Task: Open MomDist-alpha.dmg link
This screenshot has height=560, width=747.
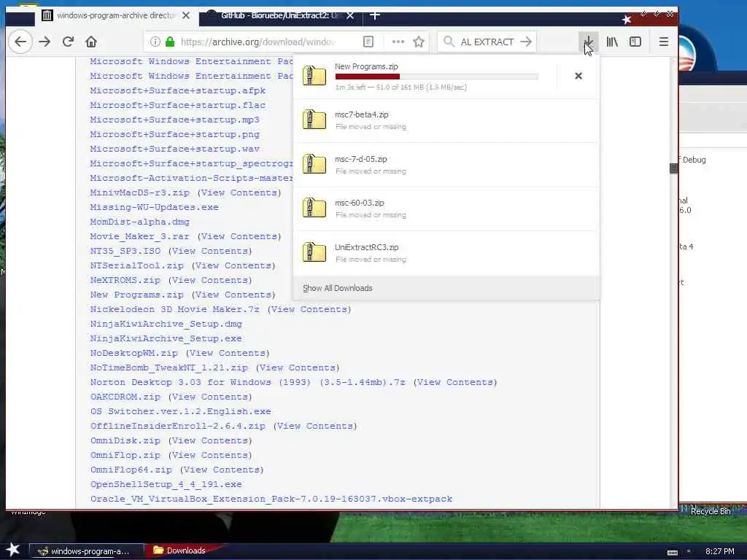Action: [x=139, y=222]
